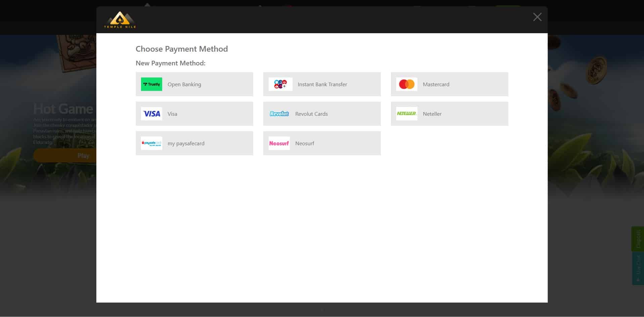Click the Revolut logo icon
644x317 pixels.
[x=279, y=114]
